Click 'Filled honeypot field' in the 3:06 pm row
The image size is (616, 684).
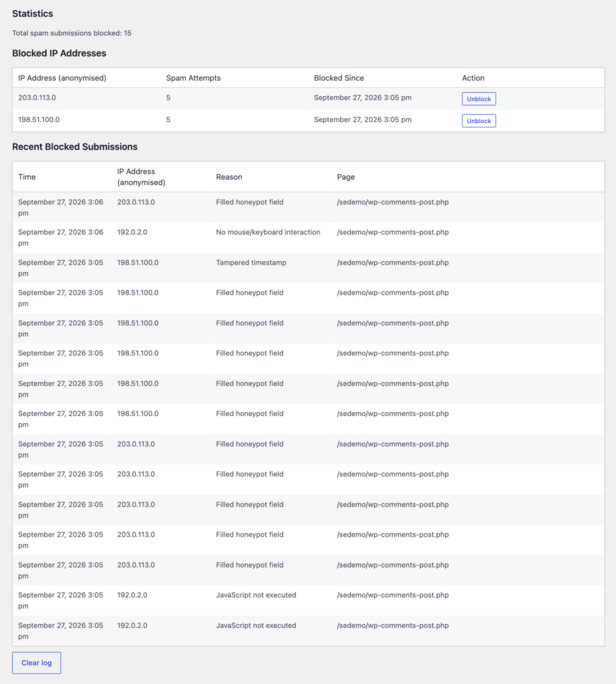(250, 202)
